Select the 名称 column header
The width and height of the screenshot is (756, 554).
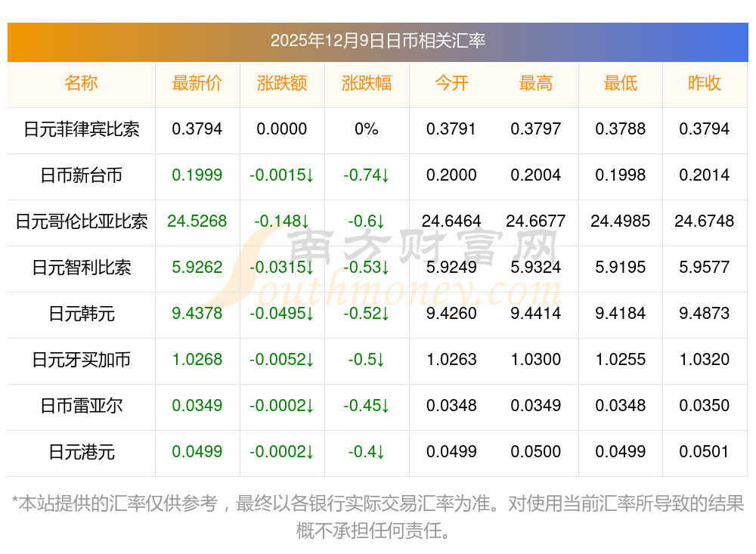(82, 83)
